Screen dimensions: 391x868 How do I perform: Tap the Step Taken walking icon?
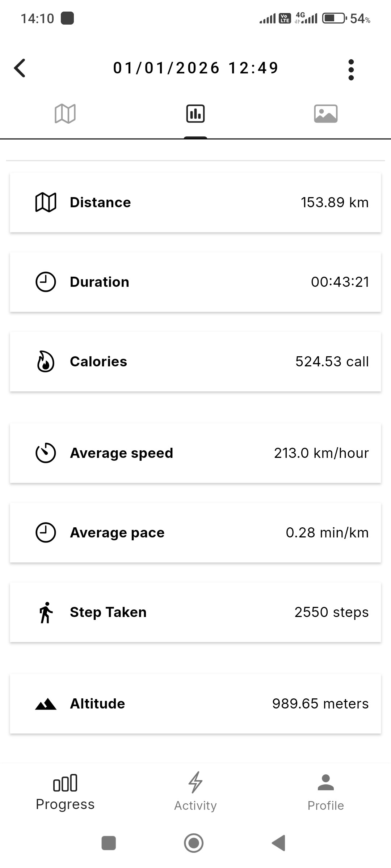(46, 612)
